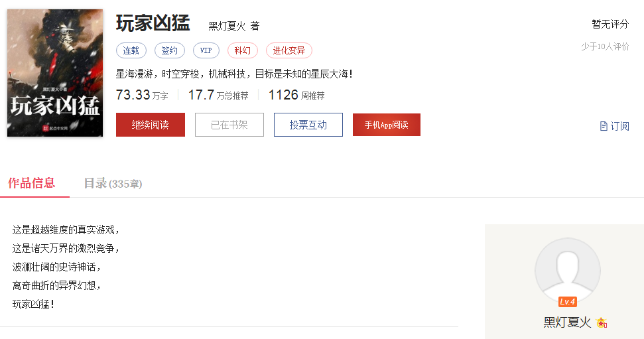Open the 玩家凶猛 book cover image

pos(55,73)
